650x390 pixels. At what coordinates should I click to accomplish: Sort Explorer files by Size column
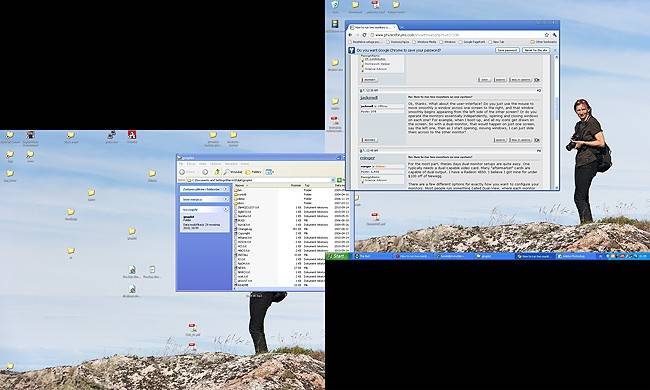296,185
